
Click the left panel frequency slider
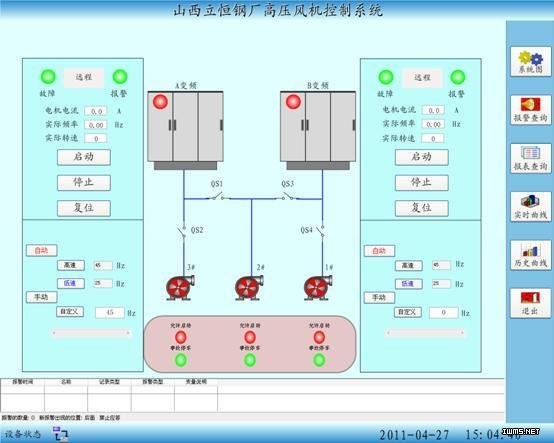pos(91,332)
